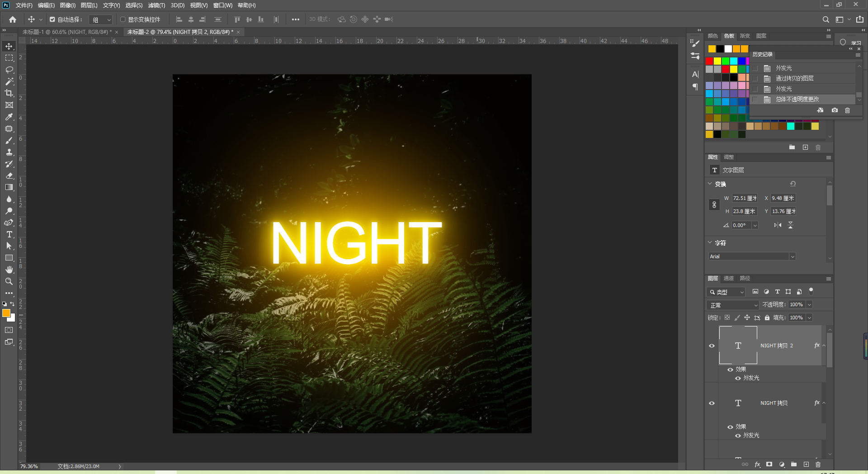
Task: Open the 不透明度 opacity dropdown arrow
Action: coord(809,305)
